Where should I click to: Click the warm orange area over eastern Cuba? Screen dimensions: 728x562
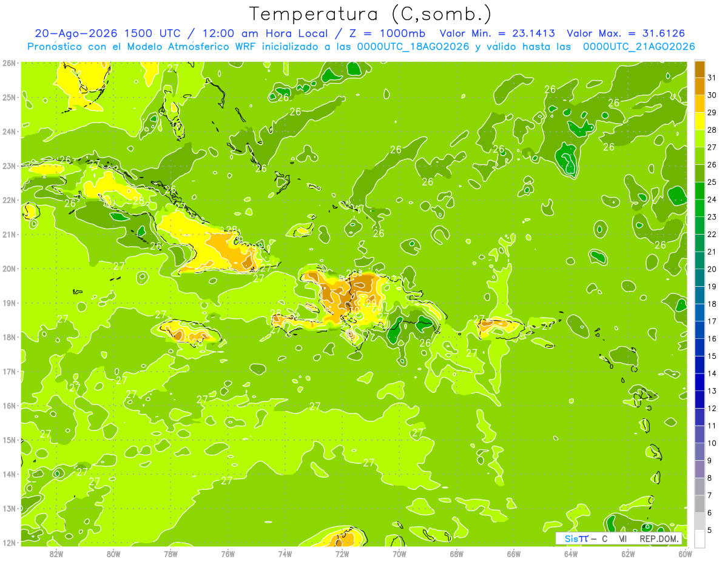tap(232, 252)
